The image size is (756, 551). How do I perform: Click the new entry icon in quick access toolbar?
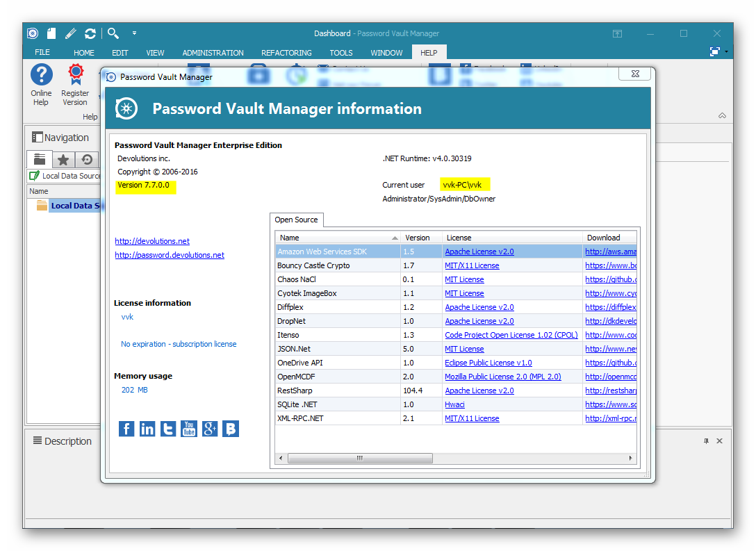(51, 33)
